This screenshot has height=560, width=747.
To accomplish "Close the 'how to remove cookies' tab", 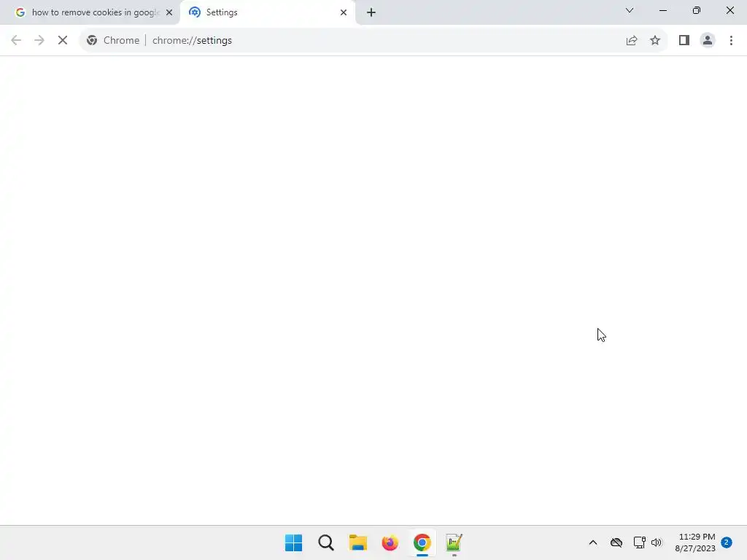I will pos(169,12).
